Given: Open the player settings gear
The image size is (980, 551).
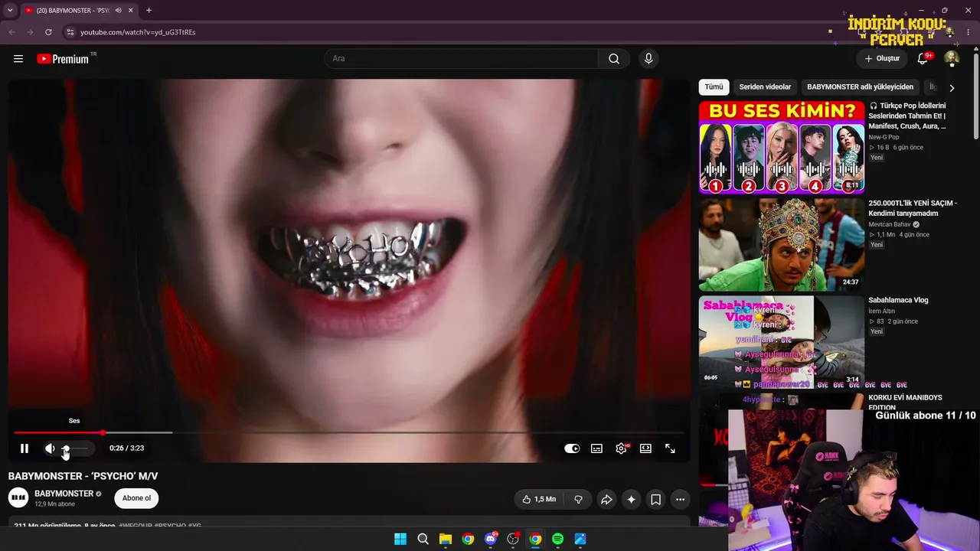Looking at the screenshot, I should (621, 448).
